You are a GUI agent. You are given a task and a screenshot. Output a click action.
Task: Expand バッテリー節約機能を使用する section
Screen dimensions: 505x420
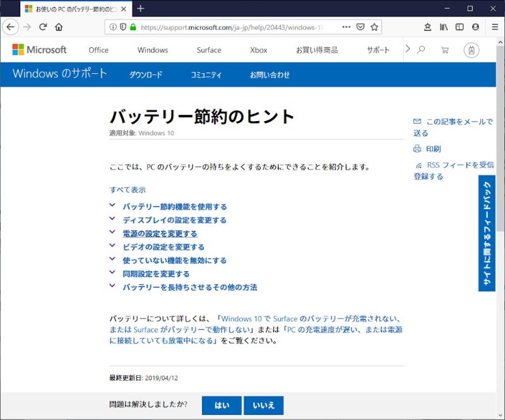pos(174,207)
